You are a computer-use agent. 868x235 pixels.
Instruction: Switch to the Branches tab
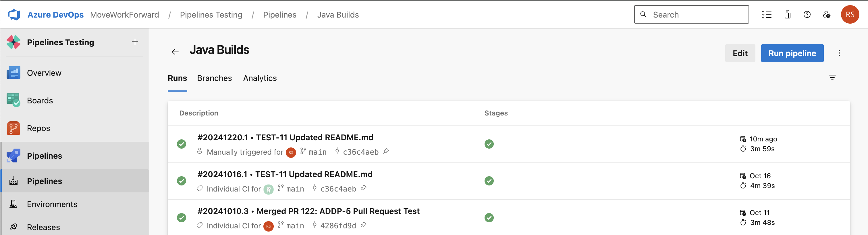tap(214, 78)
